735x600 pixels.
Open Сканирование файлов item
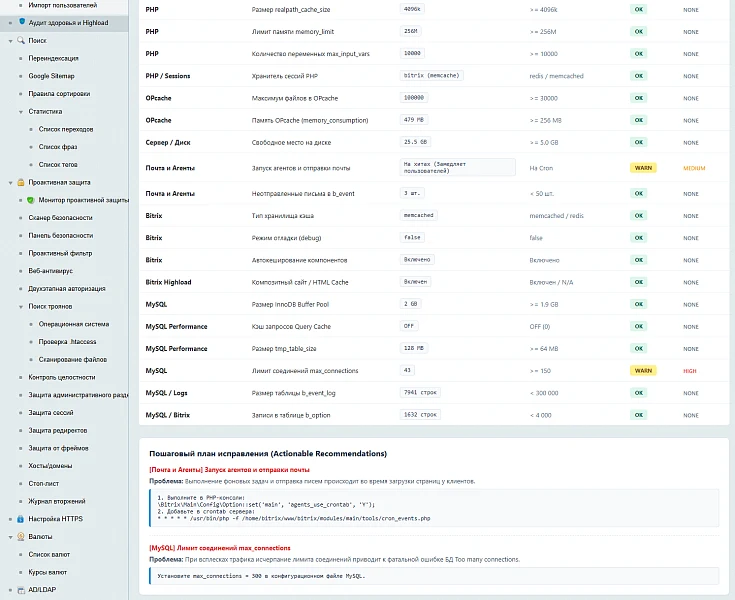73,360
